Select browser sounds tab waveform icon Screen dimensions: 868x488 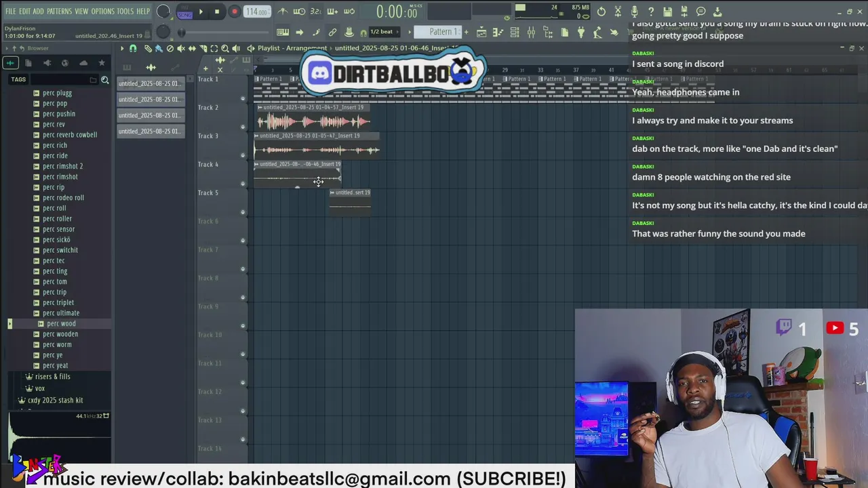[10, 63]
